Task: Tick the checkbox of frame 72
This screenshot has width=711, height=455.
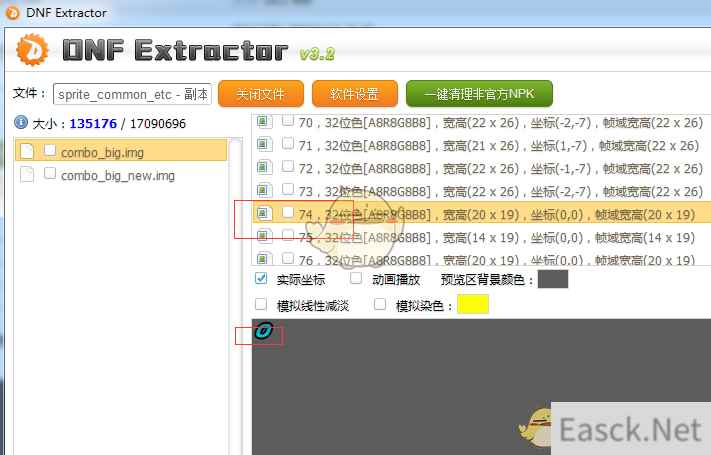Action: click(287, 166)
